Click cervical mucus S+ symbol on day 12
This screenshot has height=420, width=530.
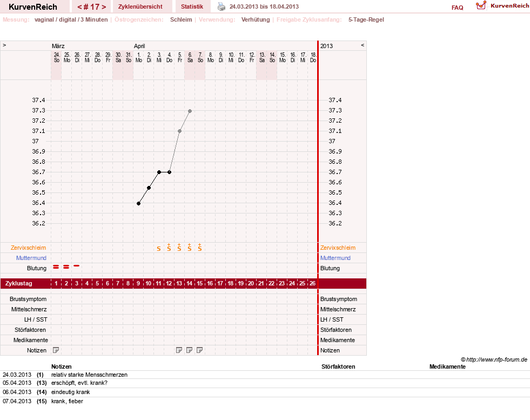[x=169, y=247]
